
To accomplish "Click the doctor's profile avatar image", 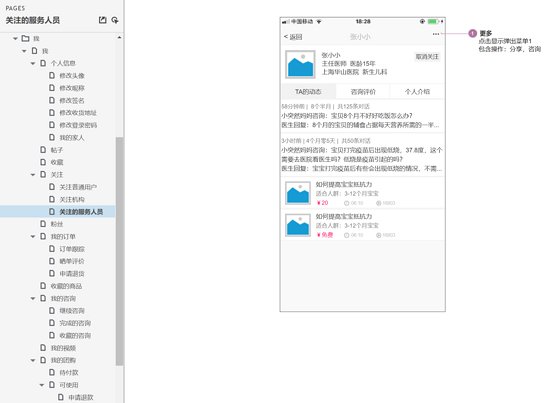I will [300, 64].
